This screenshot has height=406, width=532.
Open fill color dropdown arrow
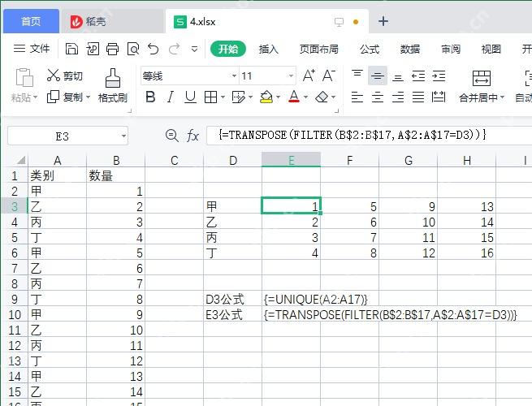pos(278,97)
